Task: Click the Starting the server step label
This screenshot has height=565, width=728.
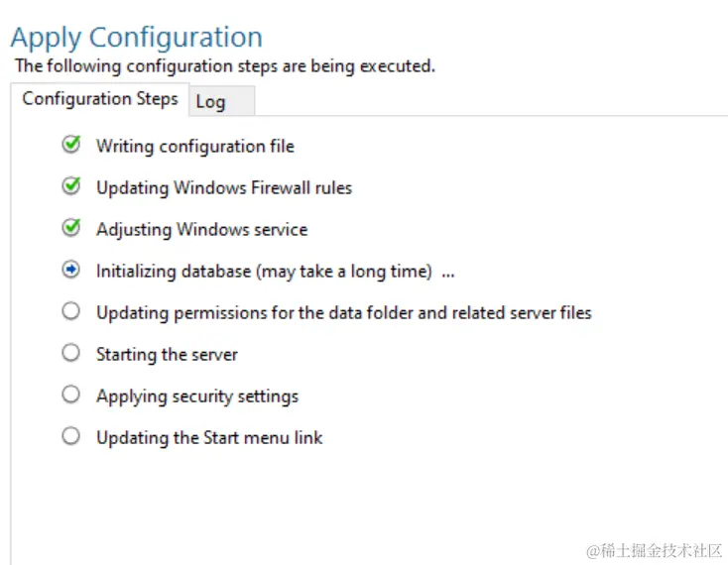Action: coord(168,355)
